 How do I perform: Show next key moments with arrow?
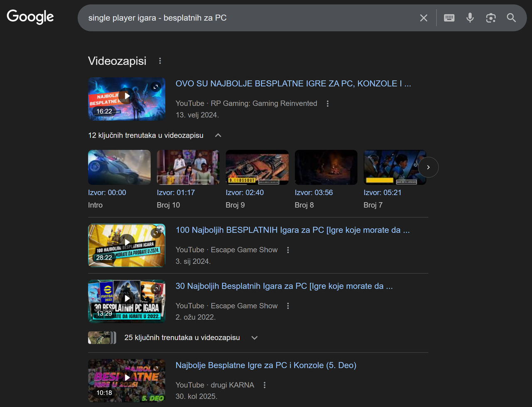tap(428, 167)
